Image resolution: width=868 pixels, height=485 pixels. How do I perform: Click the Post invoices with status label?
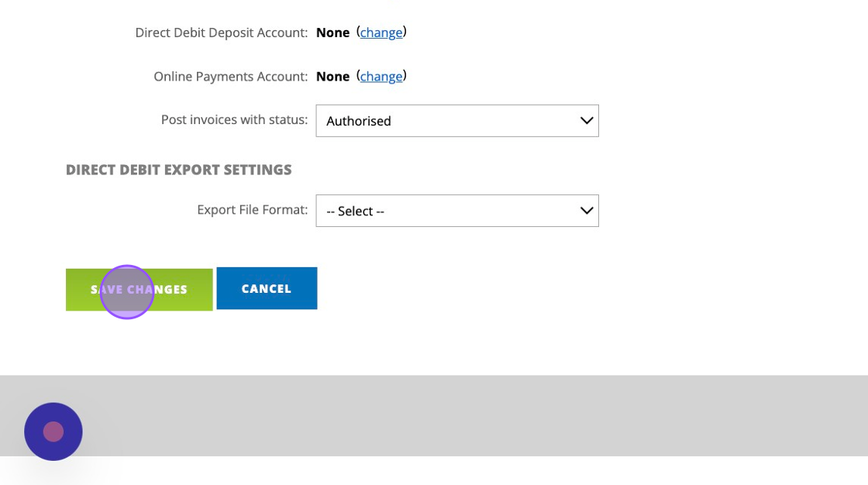[234, 120]
